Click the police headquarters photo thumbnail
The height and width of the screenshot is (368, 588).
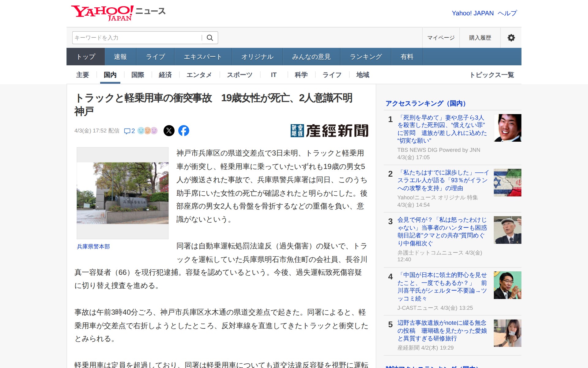point(122,193)
